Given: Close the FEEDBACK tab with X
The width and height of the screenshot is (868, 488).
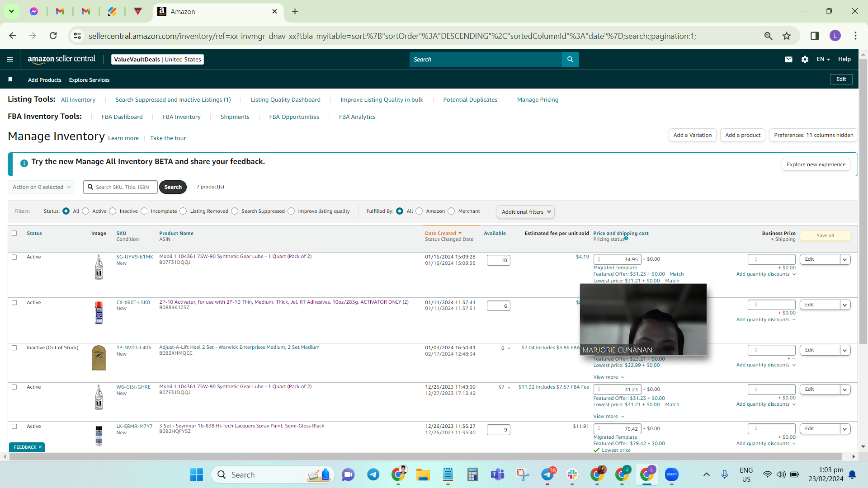Looking at the screenshot, I should click(x=40, y=447).
